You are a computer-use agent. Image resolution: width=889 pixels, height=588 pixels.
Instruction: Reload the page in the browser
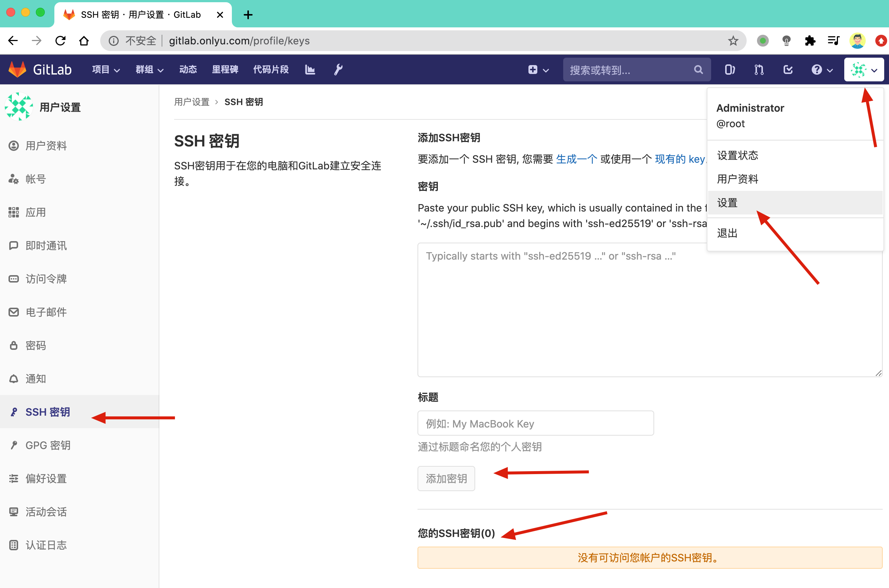(x=60, y=41)
